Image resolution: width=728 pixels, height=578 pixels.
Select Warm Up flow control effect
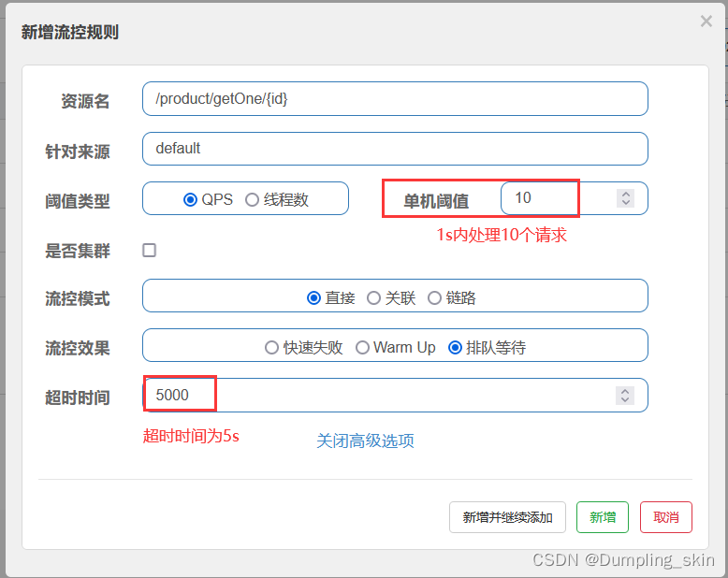[x=362, y=347]
